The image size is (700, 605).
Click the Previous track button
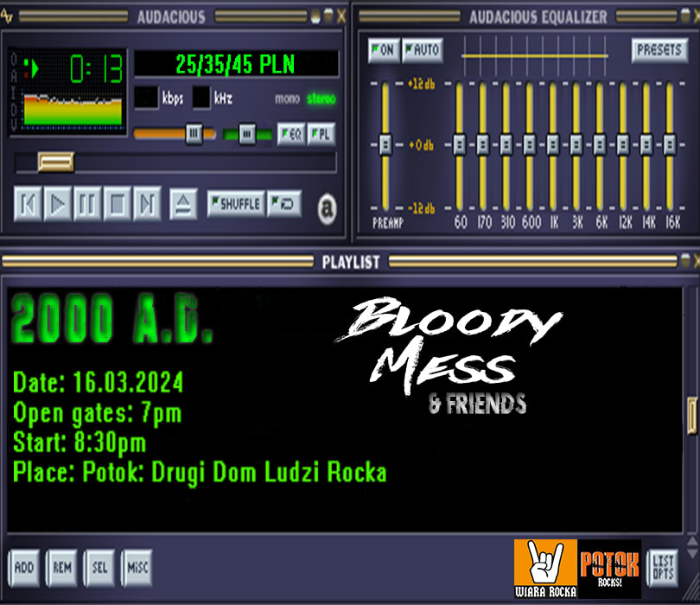click(28, 204)
